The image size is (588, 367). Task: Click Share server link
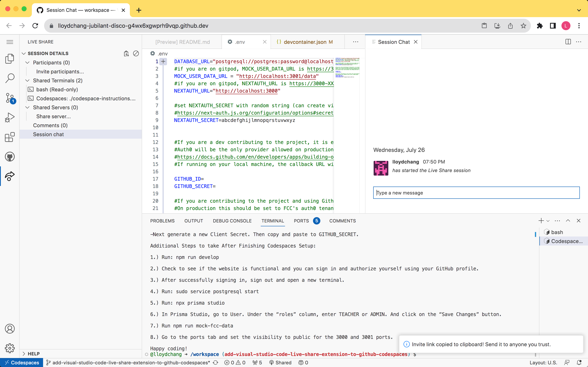[x=53, y=116]
